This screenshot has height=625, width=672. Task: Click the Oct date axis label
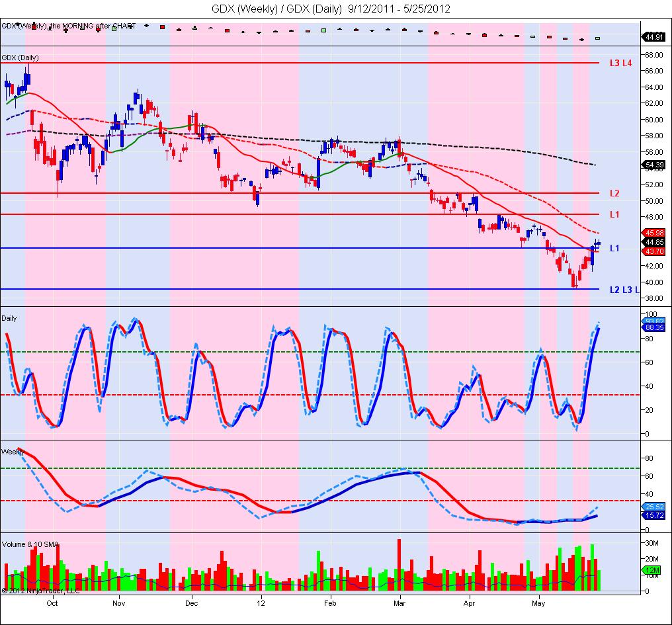coord(52,604)
